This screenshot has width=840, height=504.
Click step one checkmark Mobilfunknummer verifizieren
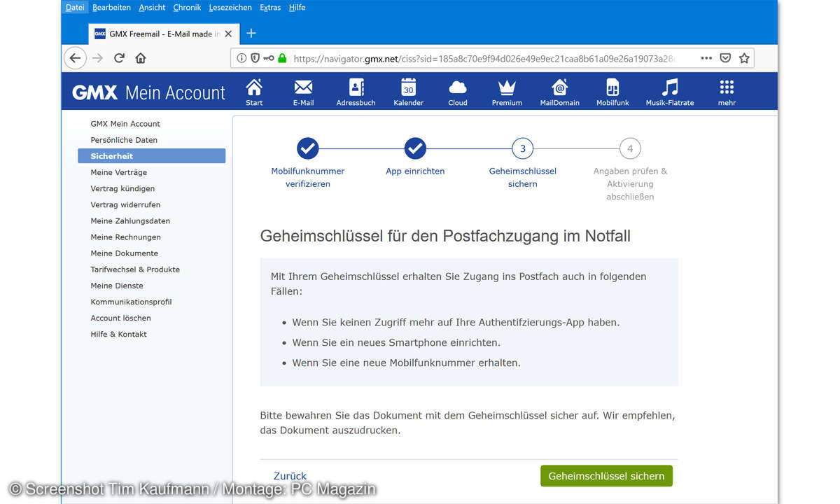308,148
